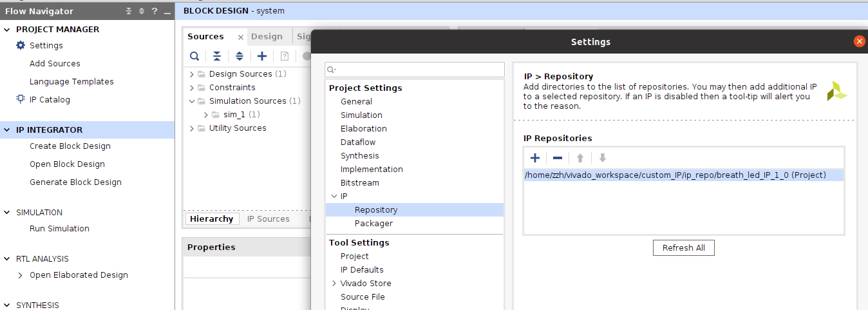Move repository up with up arrow
The image size is (868, 310).
pyautogui.click(x=580, y=158)
